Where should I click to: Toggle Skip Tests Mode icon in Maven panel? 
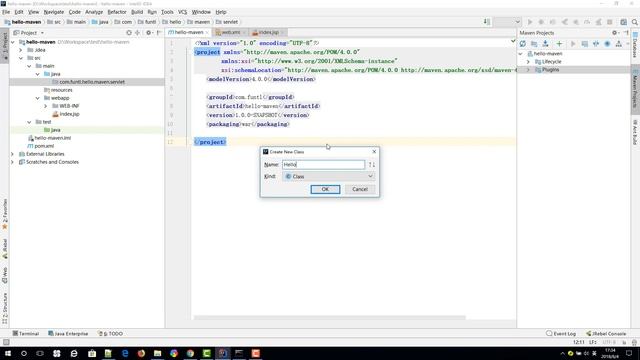607,44
